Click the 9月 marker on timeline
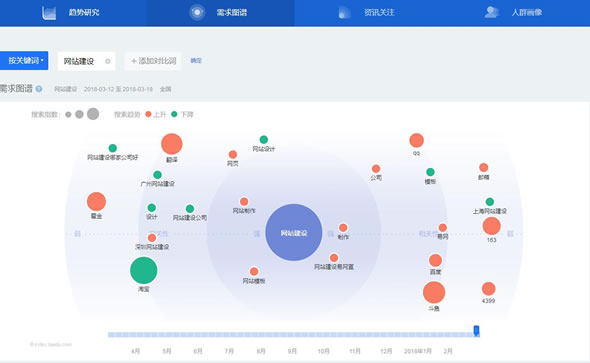This screenshot has height=363, width=590. [x=292, y=351]
